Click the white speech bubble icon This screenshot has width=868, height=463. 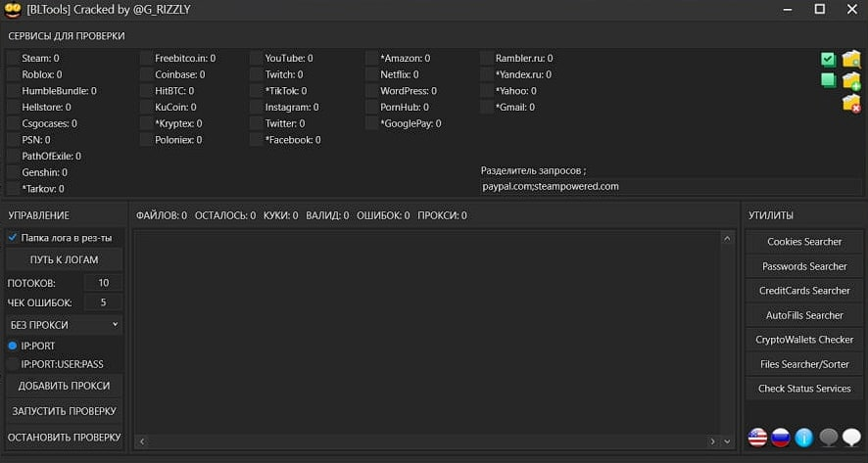point(851,438)
